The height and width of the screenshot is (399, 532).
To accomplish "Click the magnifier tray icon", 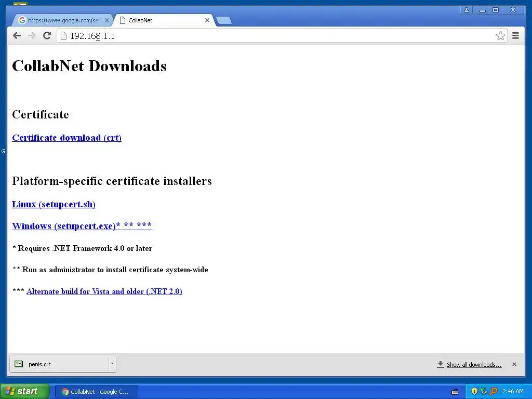I will [x=494, y=392].
